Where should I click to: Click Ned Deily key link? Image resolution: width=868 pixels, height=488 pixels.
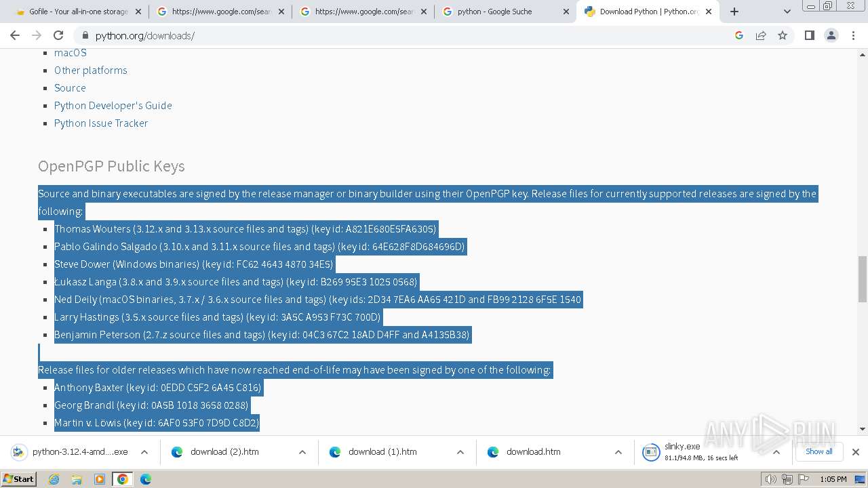point(317,300)
